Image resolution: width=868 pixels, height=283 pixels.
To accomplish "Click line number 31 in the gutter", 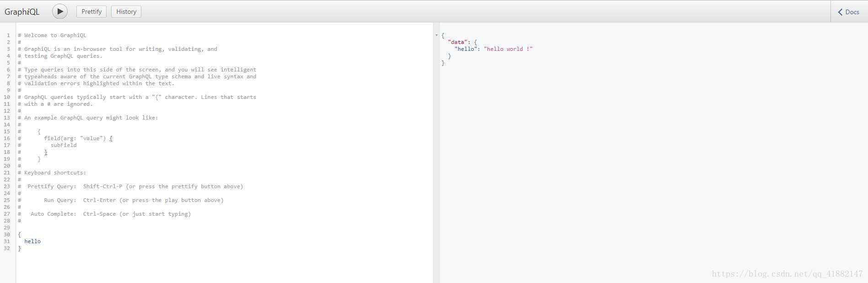I will tap(7, 241).
